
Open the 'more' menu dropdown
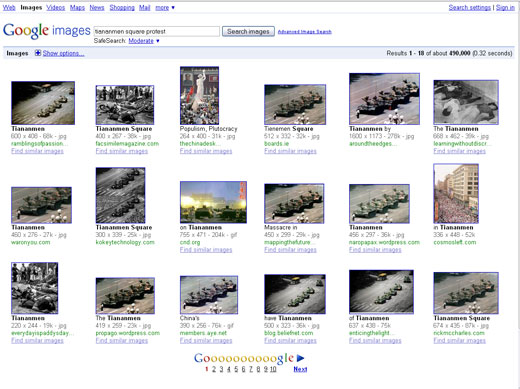coord(165,7)
